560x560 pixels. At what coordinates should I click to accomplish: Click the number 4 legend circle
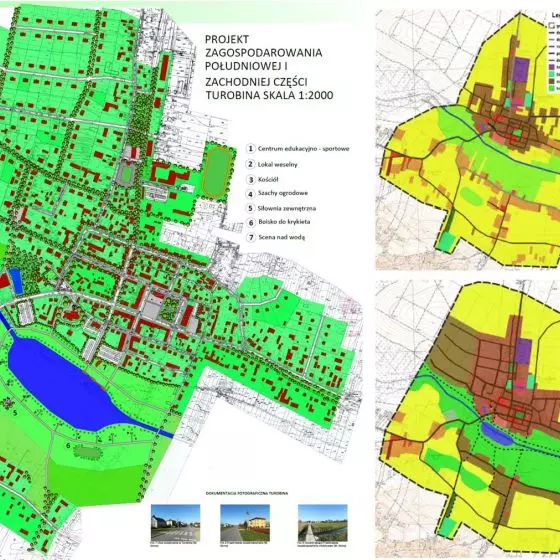coord(251,194)
